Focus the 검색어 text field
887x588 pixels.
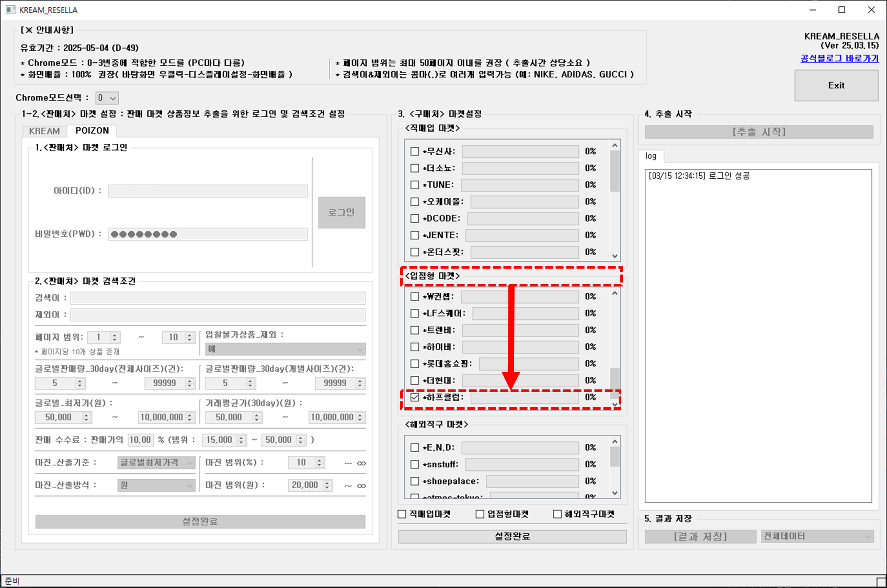pos(218,298)
